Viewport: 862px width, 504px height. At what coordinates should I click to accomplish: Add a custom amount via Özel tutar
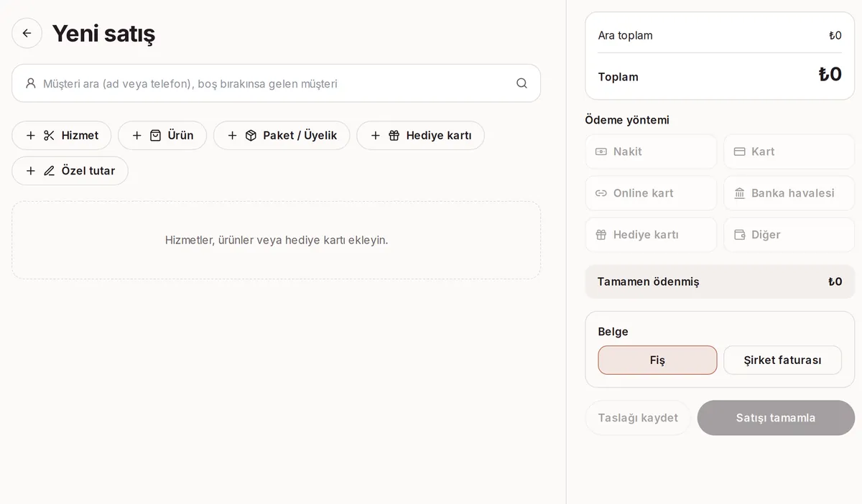click(70, 171)
